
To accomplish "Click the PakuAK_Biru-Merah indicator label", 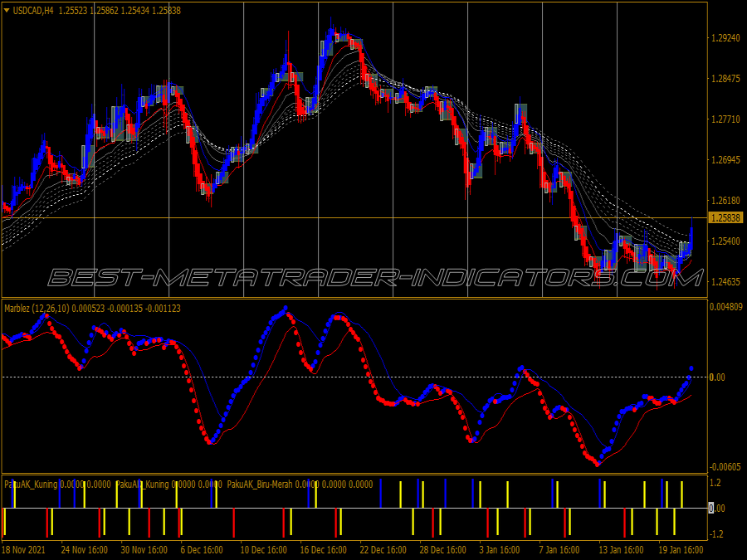I will 260,485.
